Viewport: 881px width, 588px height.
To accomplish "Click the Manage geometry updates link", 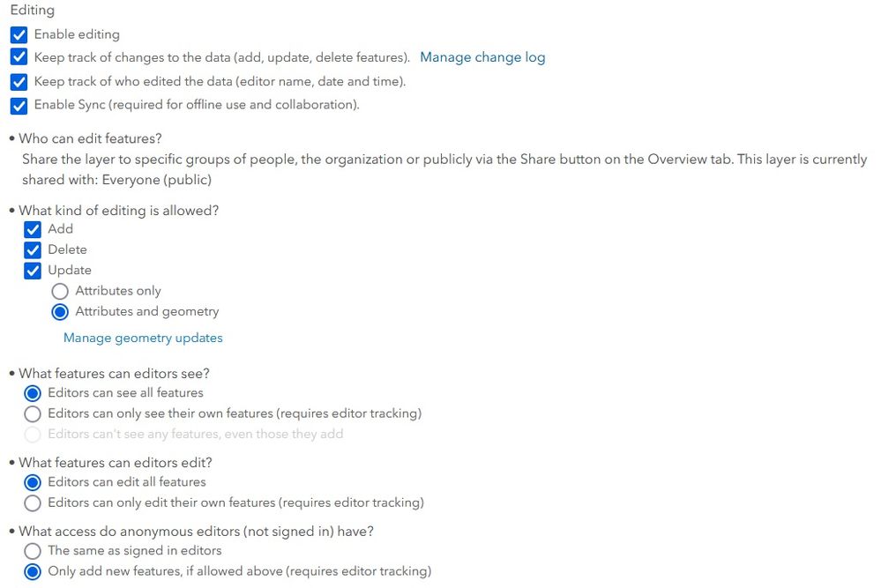I will click(143, 338).
